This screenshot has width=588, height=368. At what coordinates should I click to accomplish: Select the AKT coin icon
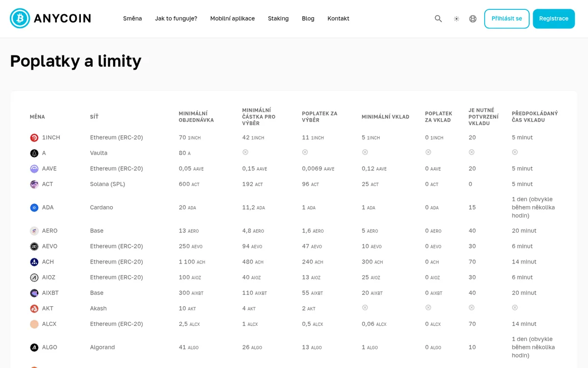coord(34,309)
